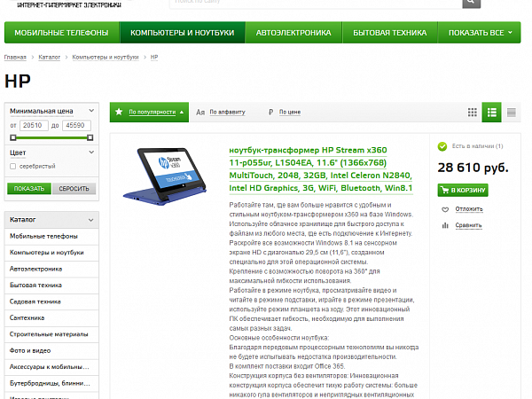Switch to compact table view icon
532x399 pixels.
(x=511, y=113)
